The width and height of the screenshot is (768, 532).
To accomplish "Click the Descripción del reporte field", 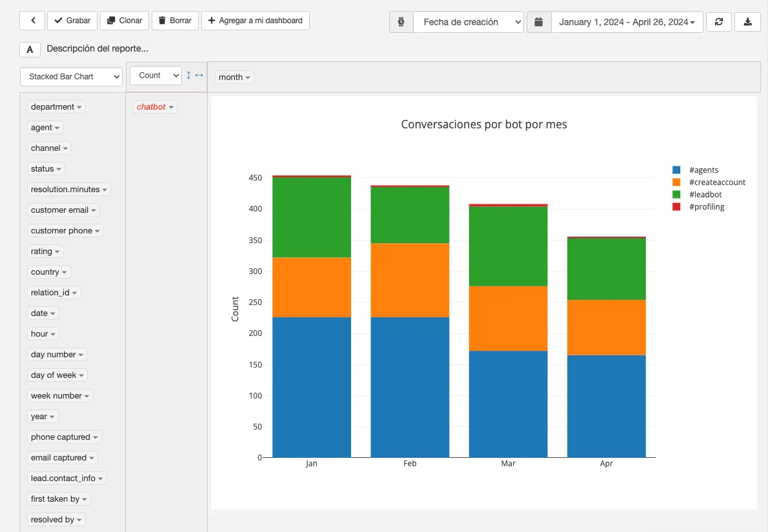I will (x=97, y=48).
